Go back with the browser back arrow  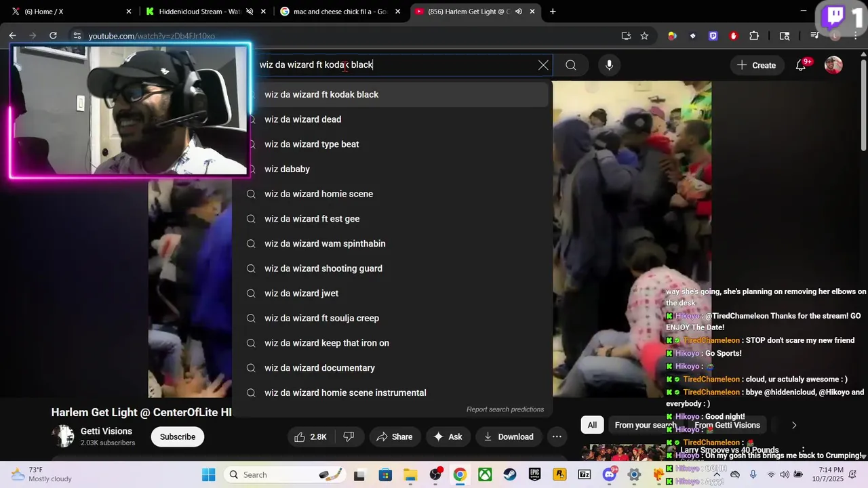13,36
